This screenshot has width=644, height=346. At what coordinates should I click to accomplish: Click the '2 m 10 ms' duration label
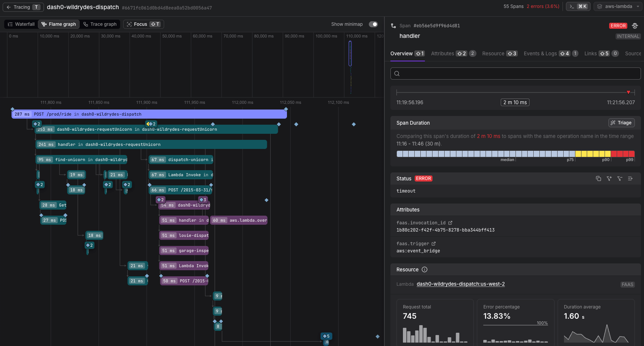click(515, 102)
